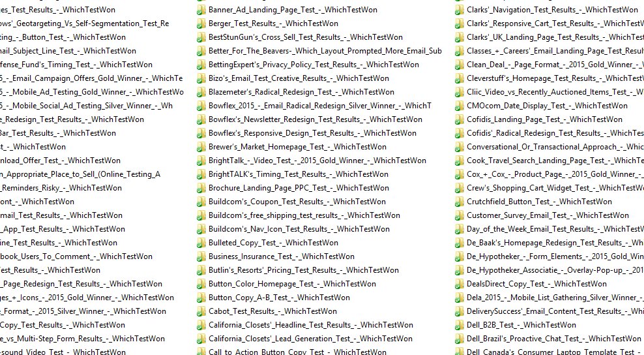644x355 pixels.
Task: Select the Clarks'_UK_Landing_Page_Test_Results icon
Action: (x=459, y=37)
